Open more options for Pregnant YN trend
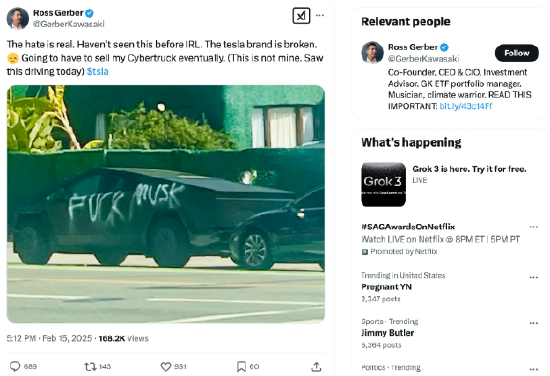 (534, 277)
